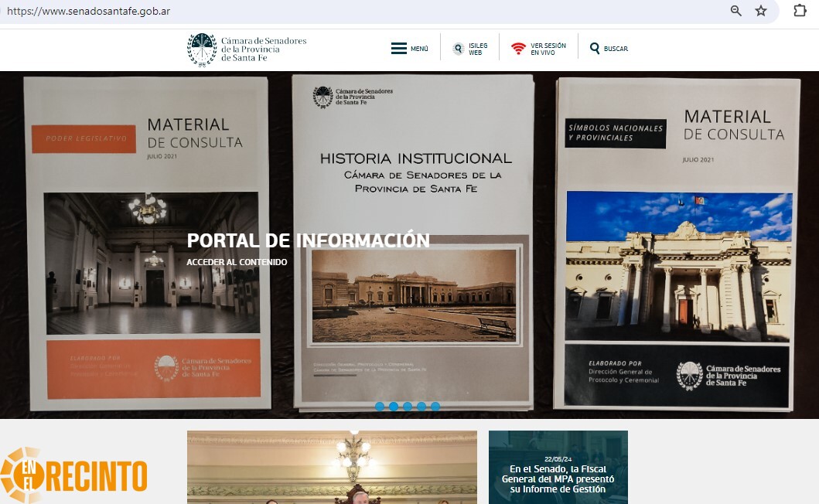Click the MENÚ label in the header
The width and height of the screenshot is (819, 504).
(419, 49)
